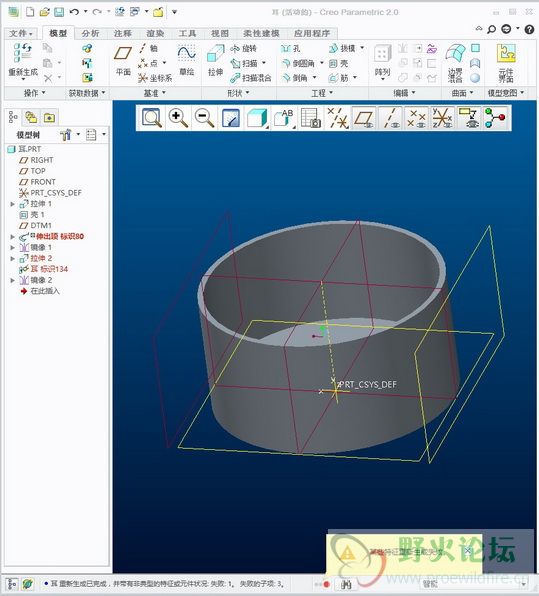Expand the 镜像 2 tree node
539x596 pixels.
click(13, 280)
